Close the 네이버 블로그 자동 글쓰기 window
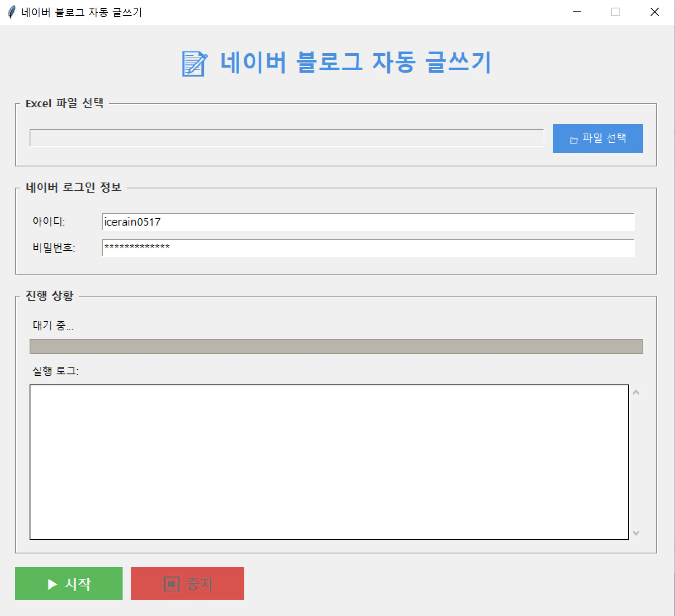The height and width of the screenshot is (616, 675). tap(655, 12)
